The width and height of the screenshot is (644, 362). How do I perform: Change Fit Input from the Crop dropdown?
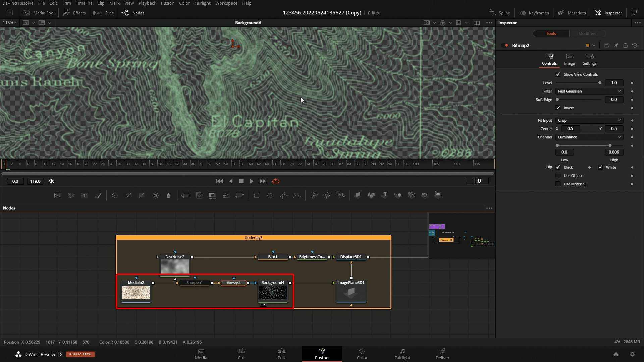click(589, 120)
